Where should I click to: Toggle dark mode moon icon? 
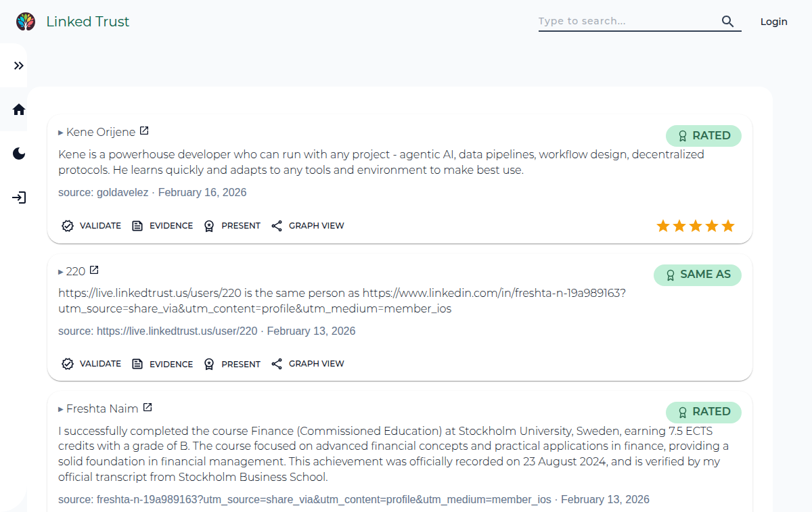click(x=19, y=154)
